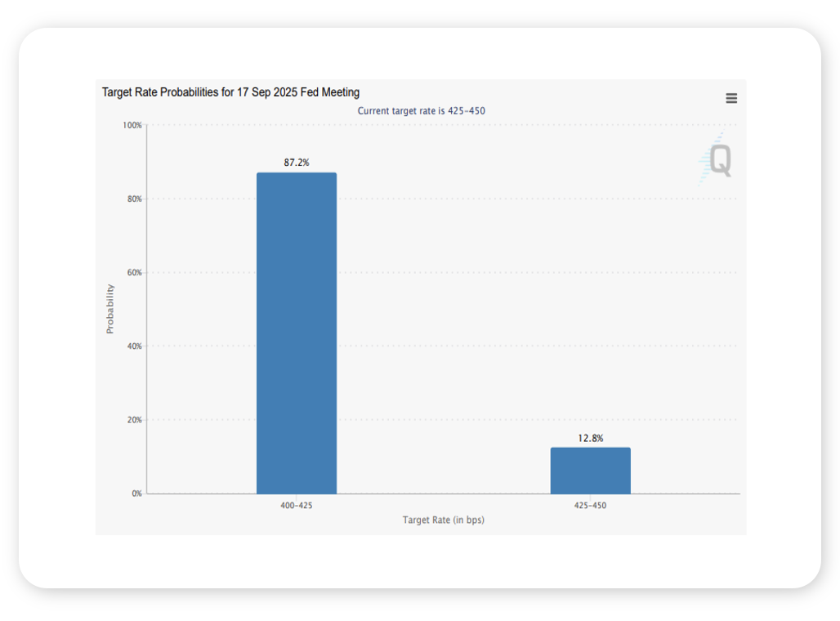The image size is (840, 621).
Task: Open the chart context hamburger menu
Action: (731, 98)
